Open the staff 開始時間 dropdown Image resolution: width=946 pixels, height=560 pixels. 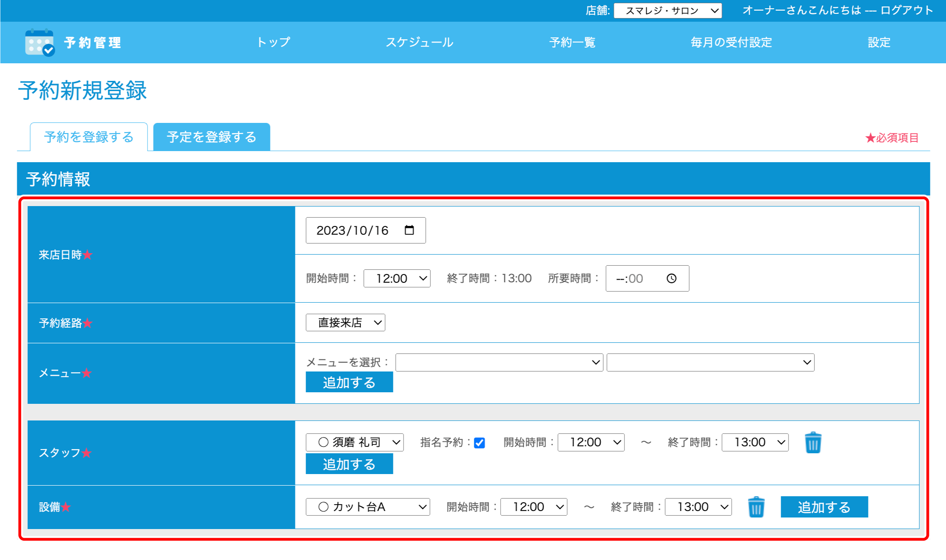click(591, 442)
